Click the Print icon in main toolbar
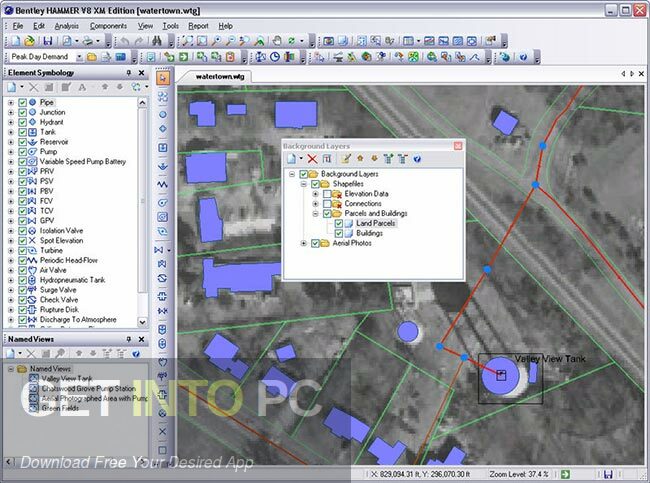The width and height of the screenshot is (650, 483). [x=88, y=41]
